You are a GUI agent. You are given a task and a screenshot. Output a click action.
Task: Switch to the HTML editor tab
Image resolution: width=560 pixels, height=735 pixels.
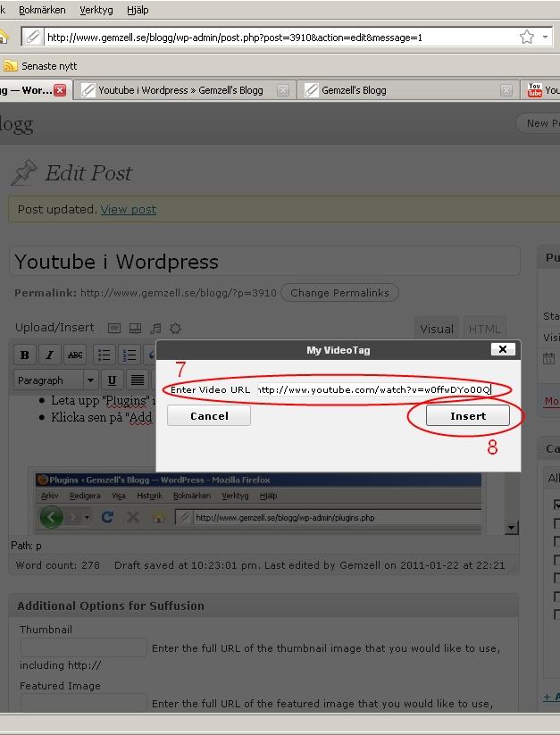(485, 329)
